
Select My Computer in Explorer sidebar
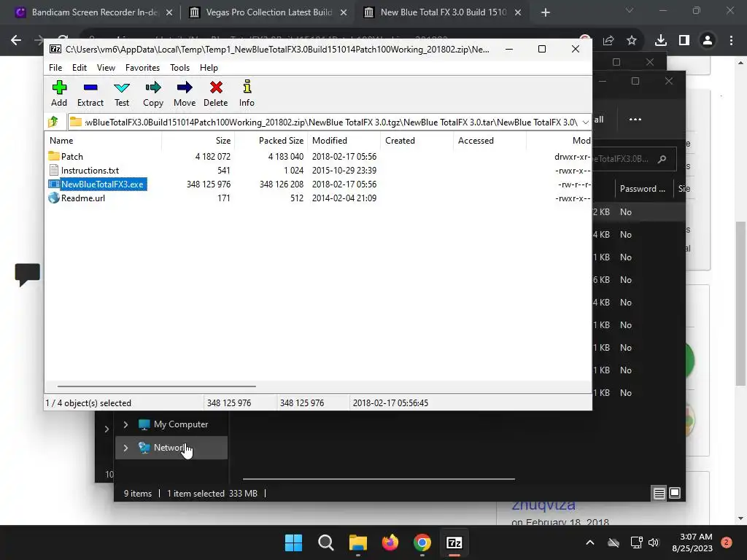174,424
